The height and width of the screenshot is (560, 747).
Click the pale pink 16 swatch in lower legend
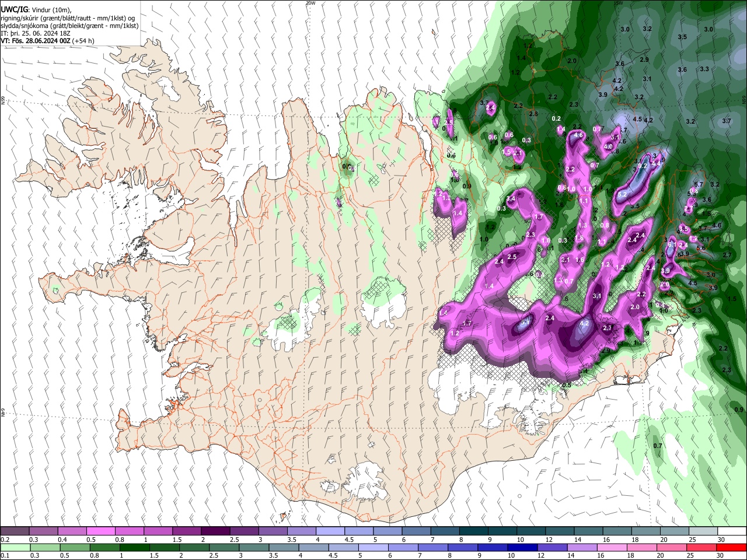tap(612, 548)
